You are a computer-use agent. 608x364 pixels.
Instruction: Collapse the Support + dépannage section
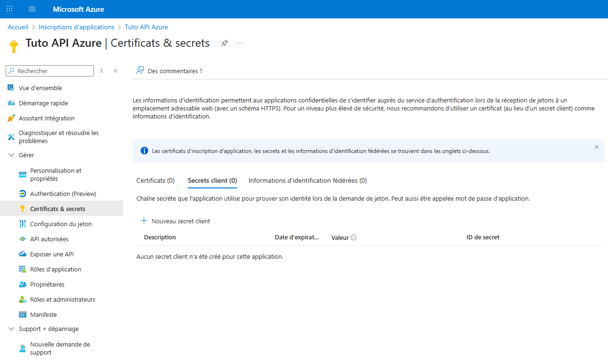(x=10, y=329)
